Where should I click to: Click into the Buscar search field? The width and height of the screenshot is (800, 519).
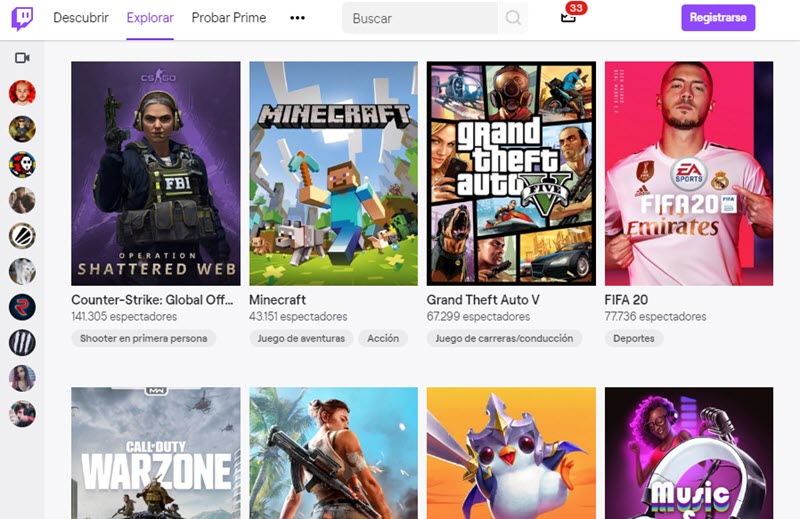(x=420, y=18)
